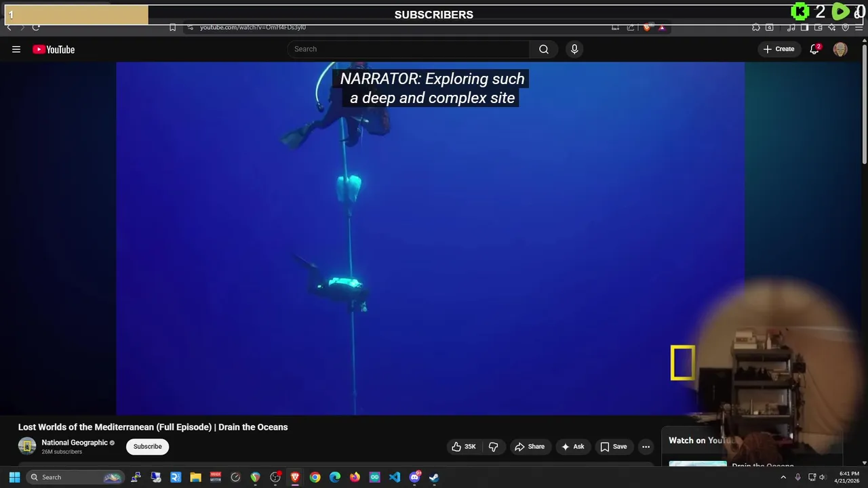Image resolution: width=868 pixels, height=488 pixels.
Task: Open the Create menu
Action: (x=778, y=49)
